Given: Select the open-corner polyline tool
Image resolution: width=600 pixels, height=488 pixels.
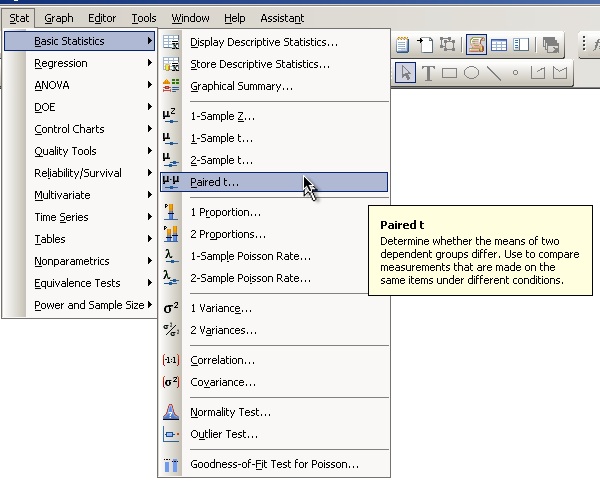Looking at the screenshot, I should 538,72.
